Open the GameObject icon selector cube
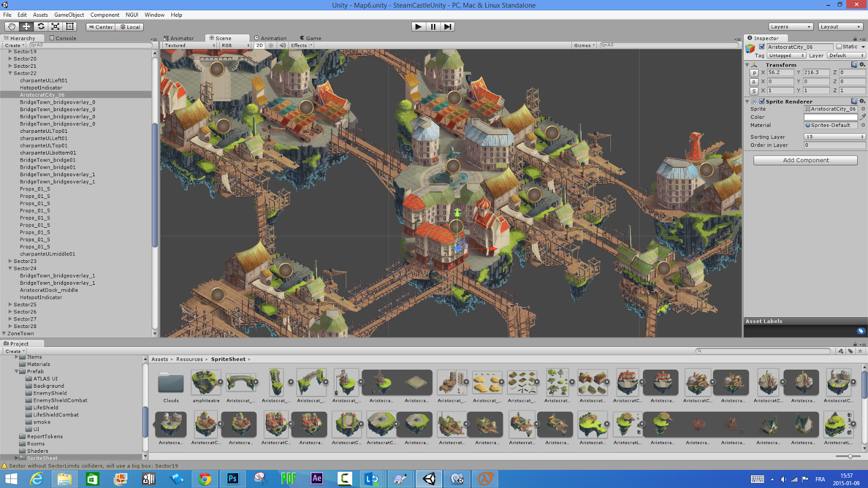 click(751, 49)
